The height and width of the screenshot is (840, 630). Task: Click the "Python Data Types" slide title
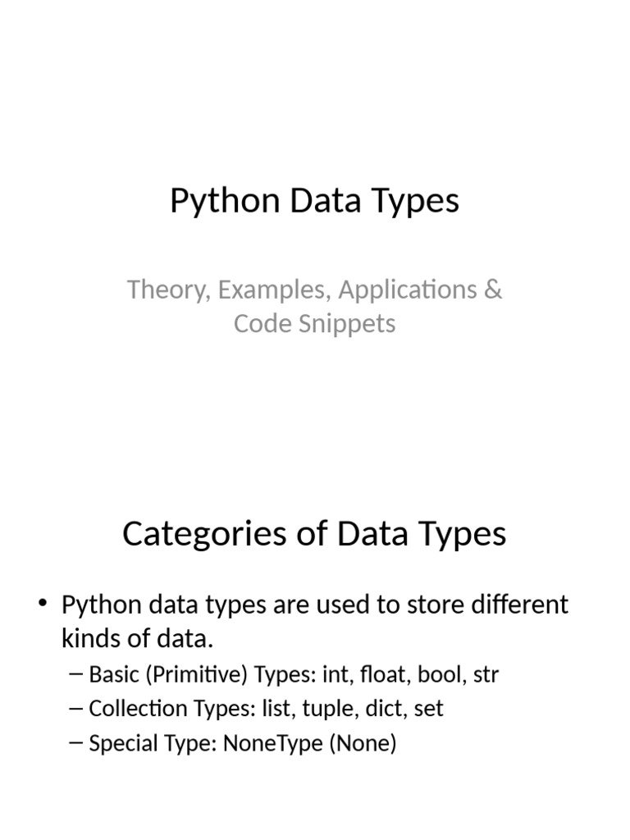pos(314,201)
